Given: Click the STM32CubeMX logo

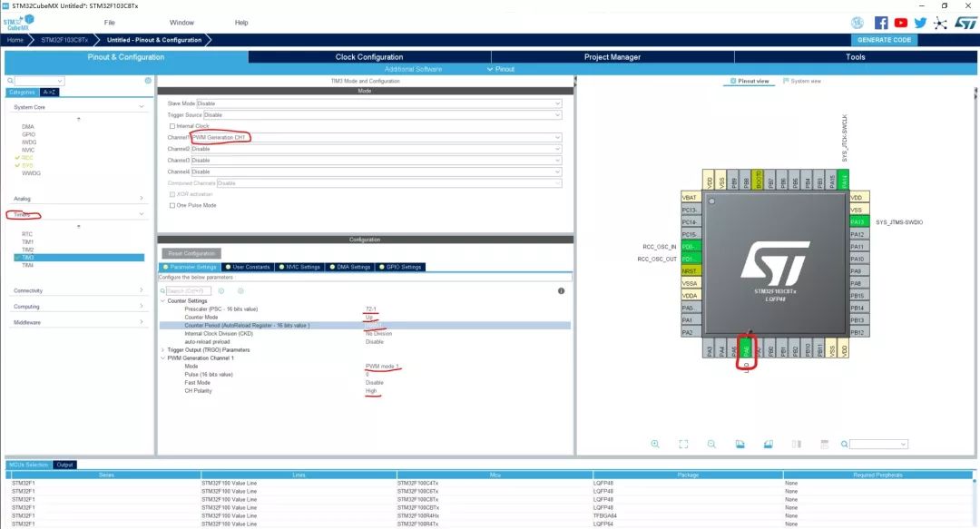Looking at the screenshot, I should coord(18,23).
